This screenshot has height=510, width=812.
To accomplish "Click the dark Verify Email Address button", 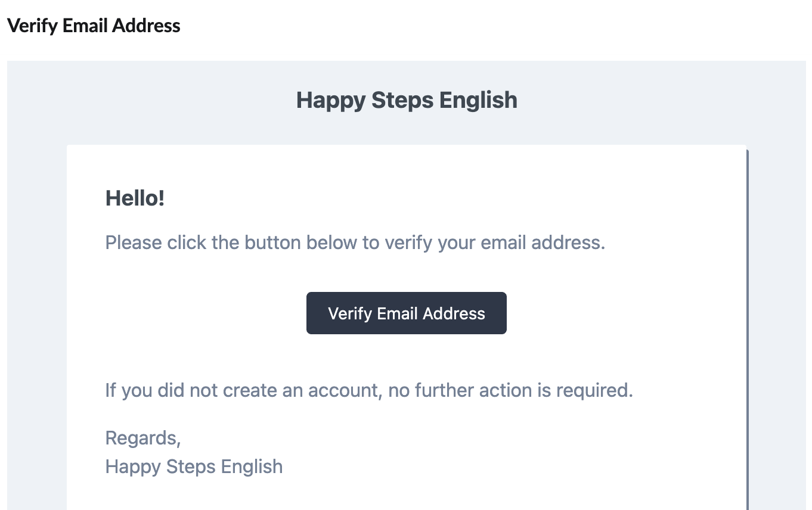I will (x=406, y=313).
